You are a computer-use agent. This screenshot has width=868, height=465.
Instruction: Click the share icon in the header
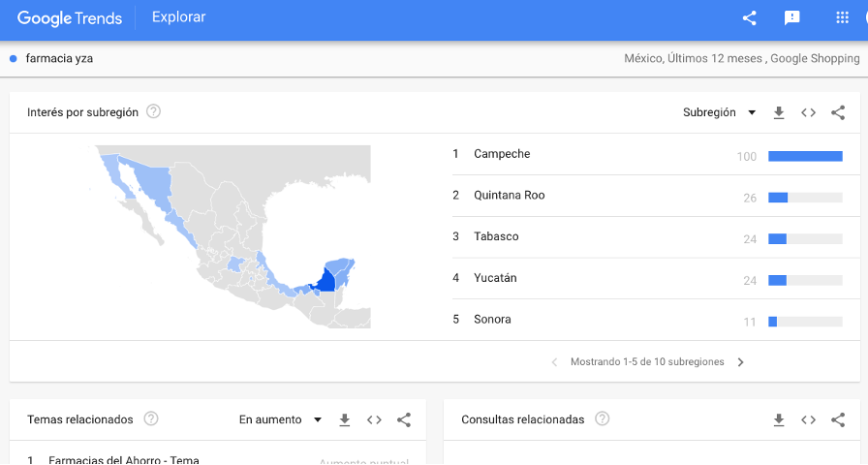[749, 17]
